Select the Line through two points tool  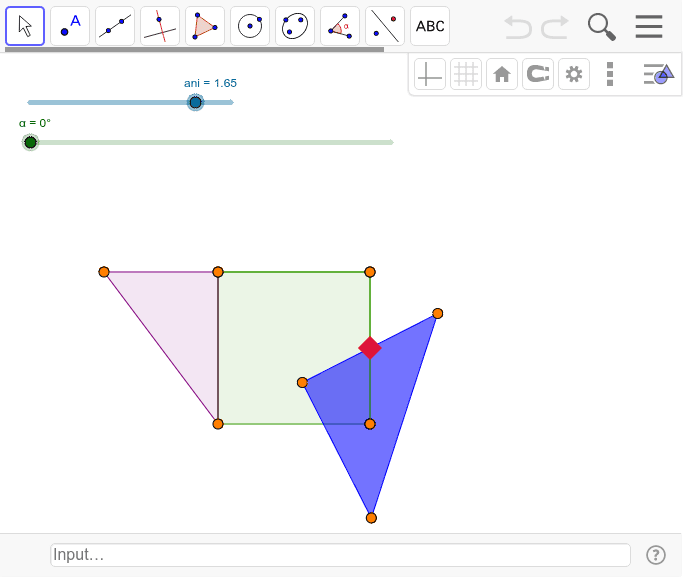coord(115,26)
